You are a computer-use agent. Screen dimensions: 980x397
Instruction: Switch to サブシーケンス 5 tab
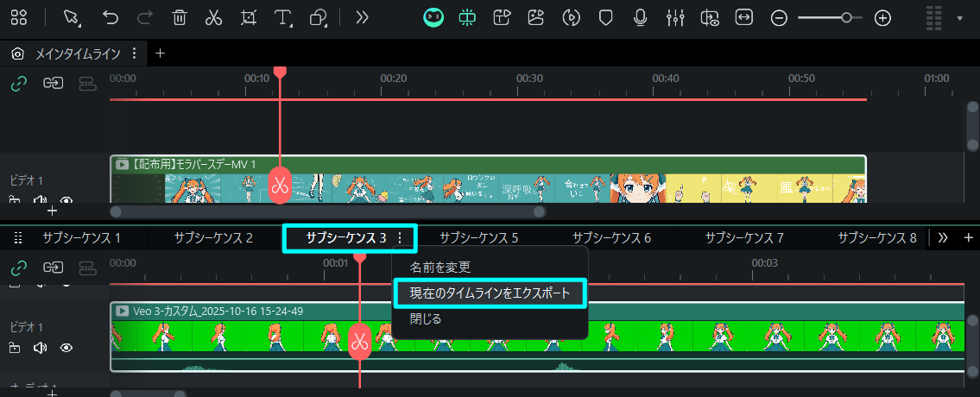point(478,237)
